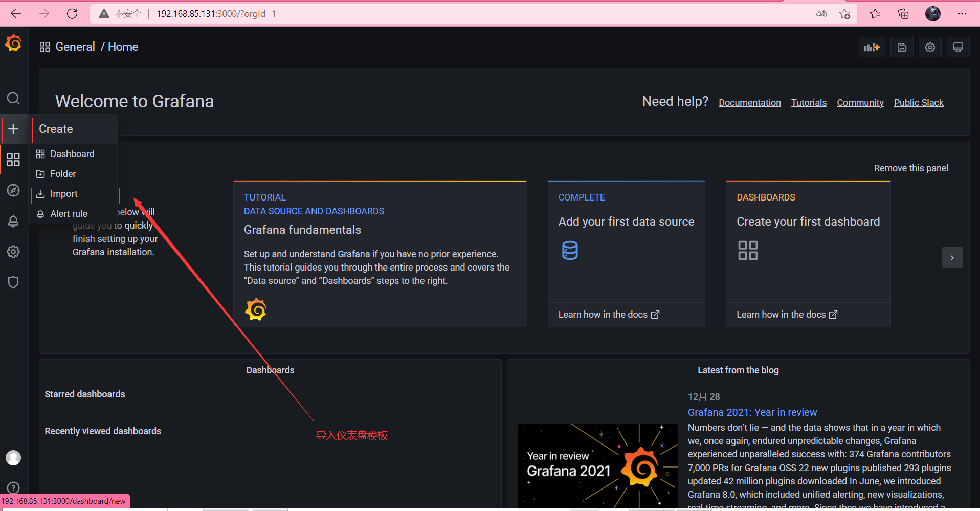Viewport: 980px width, 511px height.
Task: Open Add your first data source card
Action: 627,254
